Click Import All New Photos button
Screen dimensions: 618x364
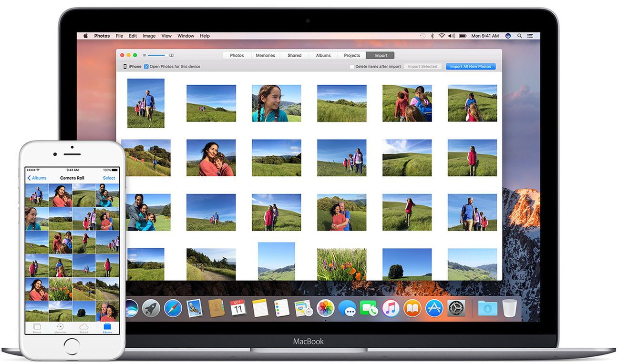(471, 67)
